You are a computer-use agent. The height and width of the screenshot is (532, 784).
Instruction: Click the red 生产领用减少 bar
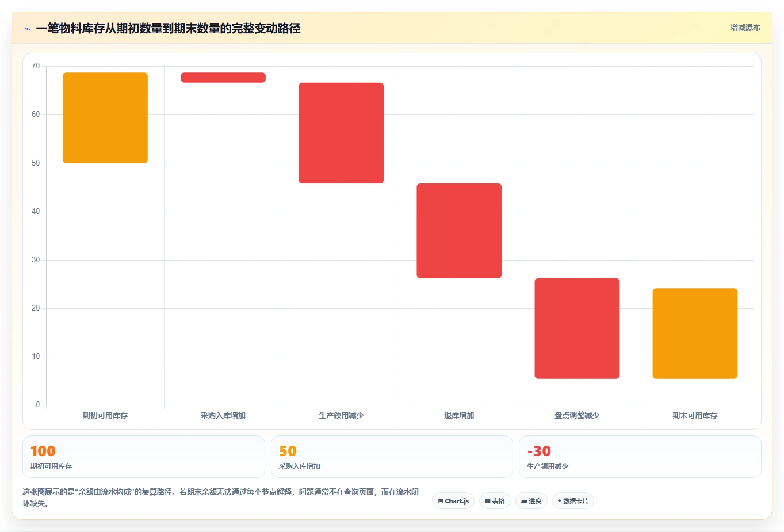click(341, 133)
